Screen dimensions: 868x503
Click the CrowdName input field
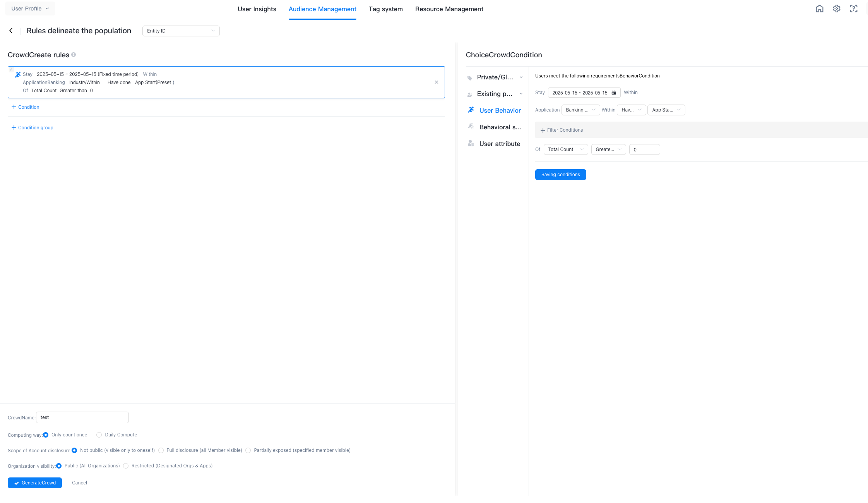point(82,417)
